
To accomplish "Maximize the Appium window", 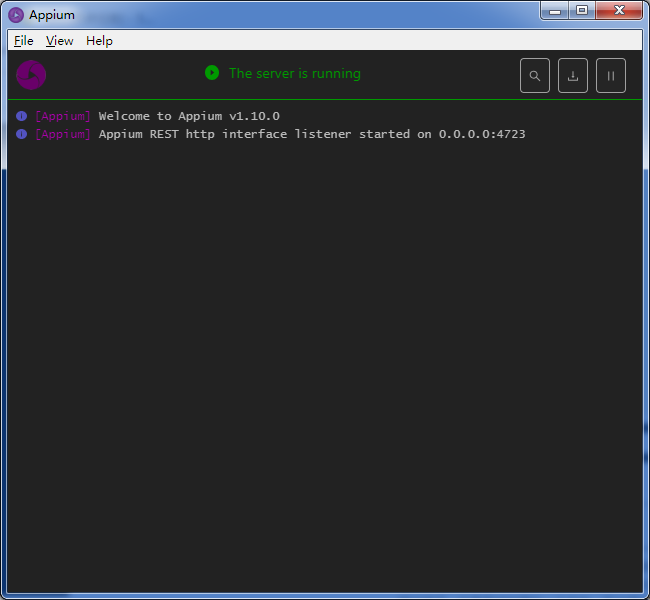I will point(582,11).
